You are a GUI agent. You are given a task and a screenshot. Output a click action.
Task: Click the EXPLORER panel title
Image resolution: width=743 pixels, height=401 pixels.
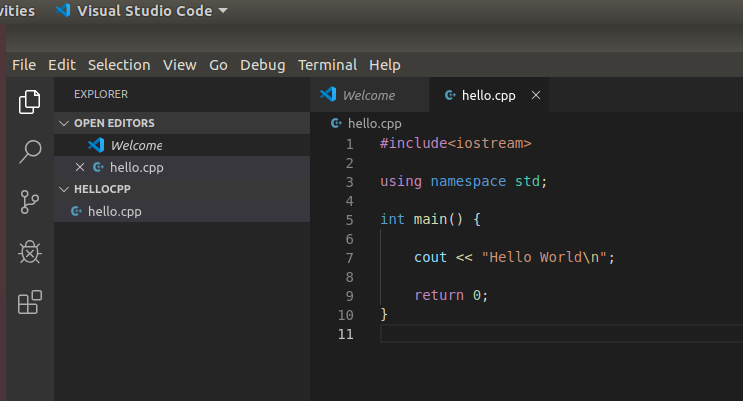click(101, 94)
